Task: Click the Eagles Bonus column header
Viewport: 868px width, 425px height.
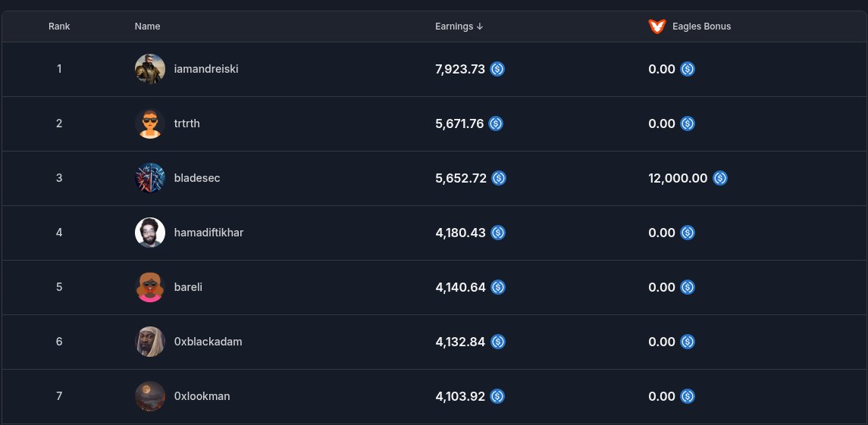Action: [701, 26]
